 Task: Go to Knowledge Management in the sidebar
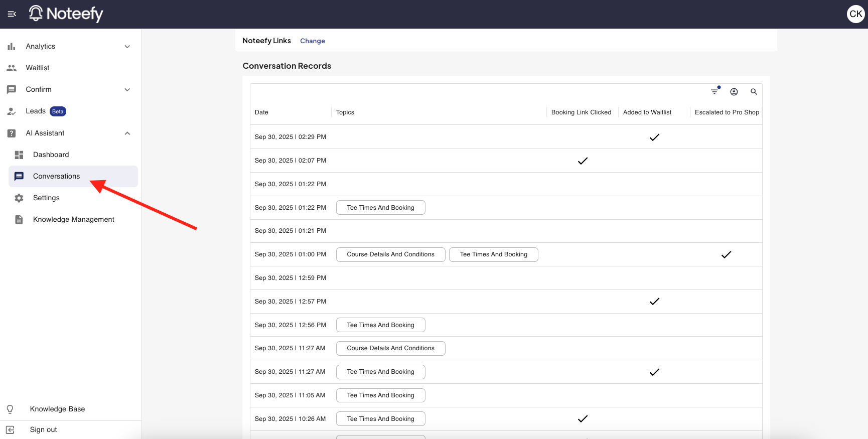click(x=73, y=219)
